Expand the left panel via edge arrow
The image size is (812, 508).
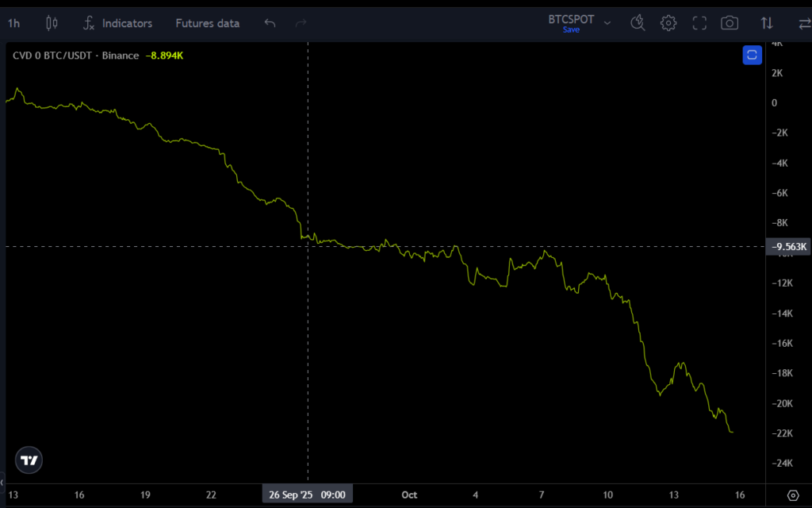[x=2, y=481]
